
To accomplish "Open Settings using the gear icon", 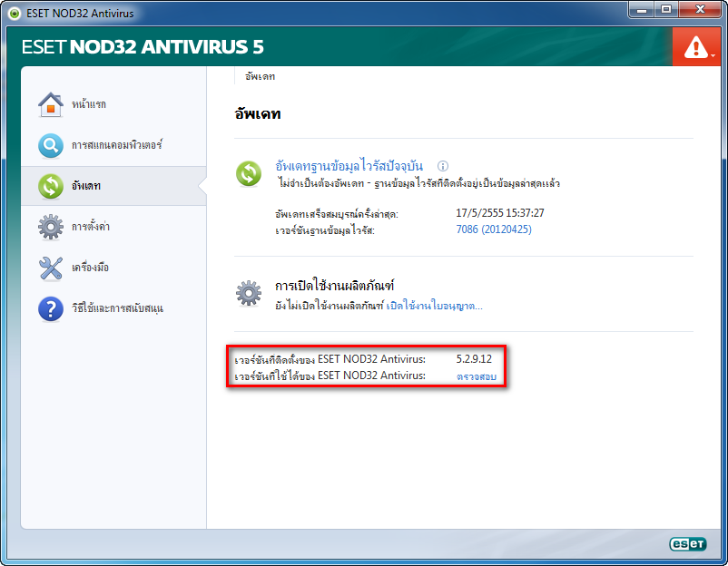I will (51, 225).
